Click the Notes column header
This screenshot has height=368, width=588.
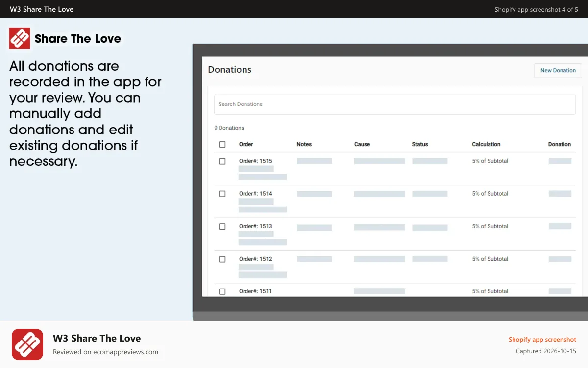click(304, 144)
